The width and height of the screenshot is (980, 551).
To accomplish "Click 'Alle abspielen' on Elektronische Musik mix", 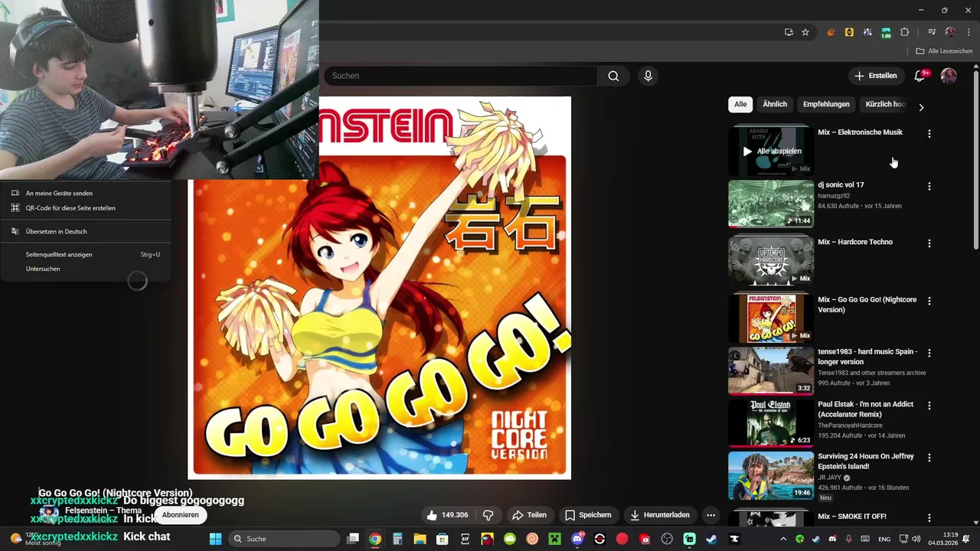I will 772,152.
